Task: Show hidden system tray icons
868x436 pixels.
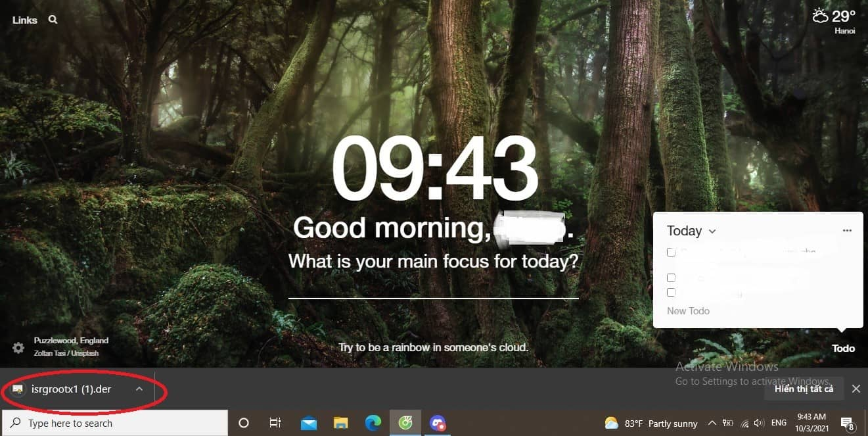Action: click(x=712, y=423)
